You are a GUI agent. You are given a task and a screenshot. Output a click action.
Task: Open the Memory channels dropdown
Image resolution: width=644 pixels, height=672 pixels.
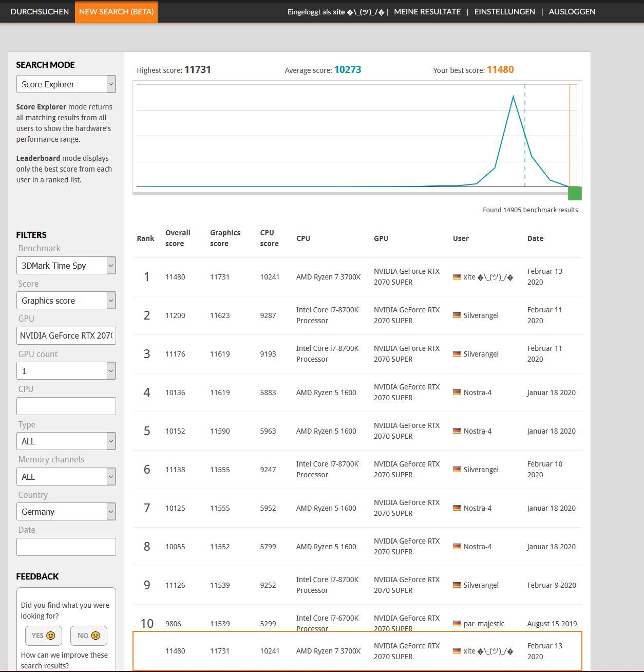[x=66, y=477]
